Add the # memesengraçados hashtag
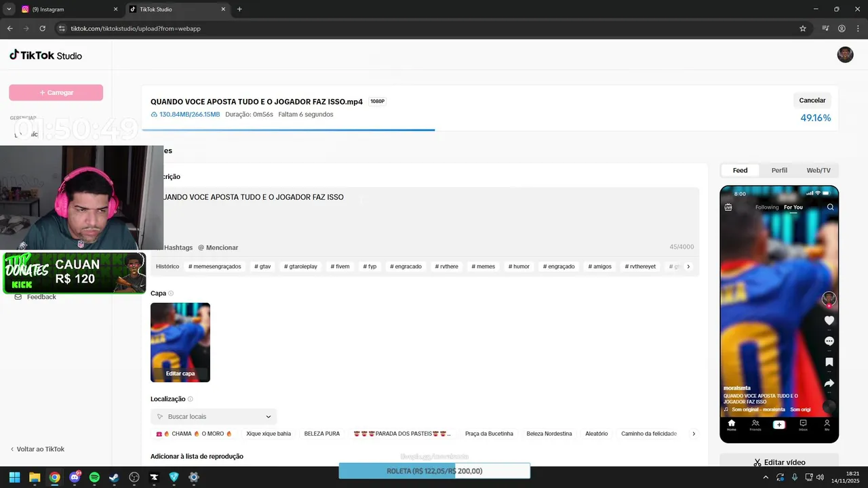The image size is (868, 488). coord(215,266)
